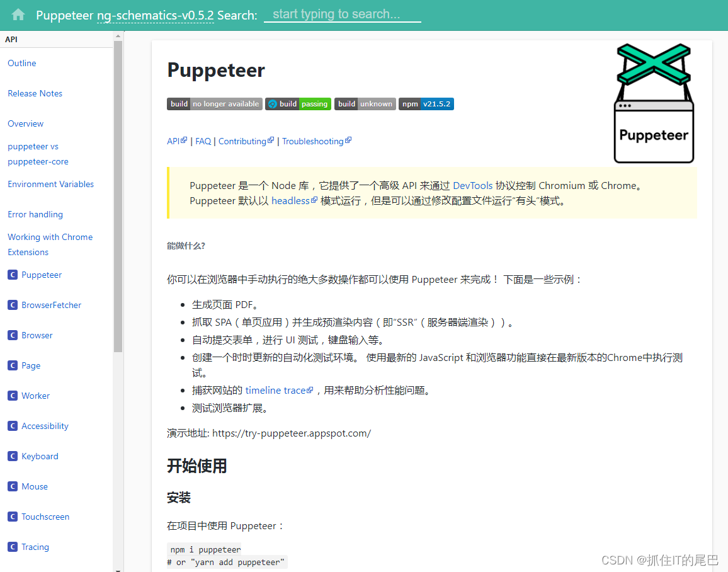728x572 pixels.
Task: Click the build no longer available badge
Action: pyautogui.click(x=214, y=103)
